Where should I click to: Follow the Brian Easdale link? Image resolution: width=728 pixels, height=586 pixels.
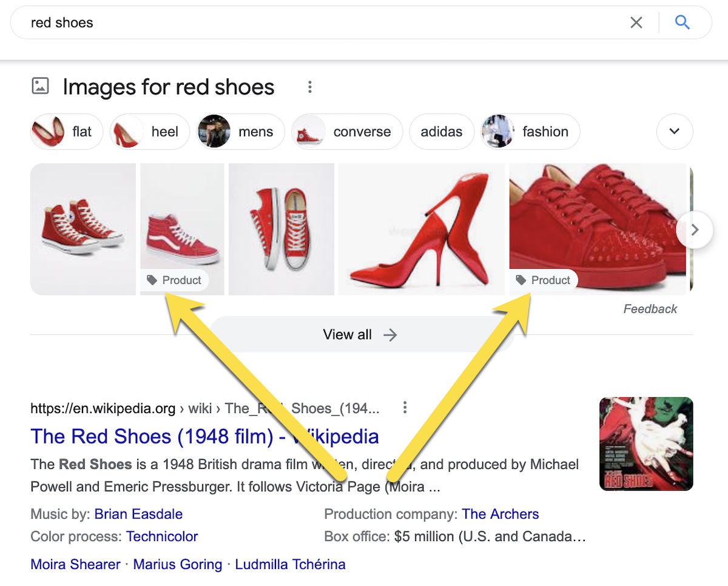coord(138,514)
